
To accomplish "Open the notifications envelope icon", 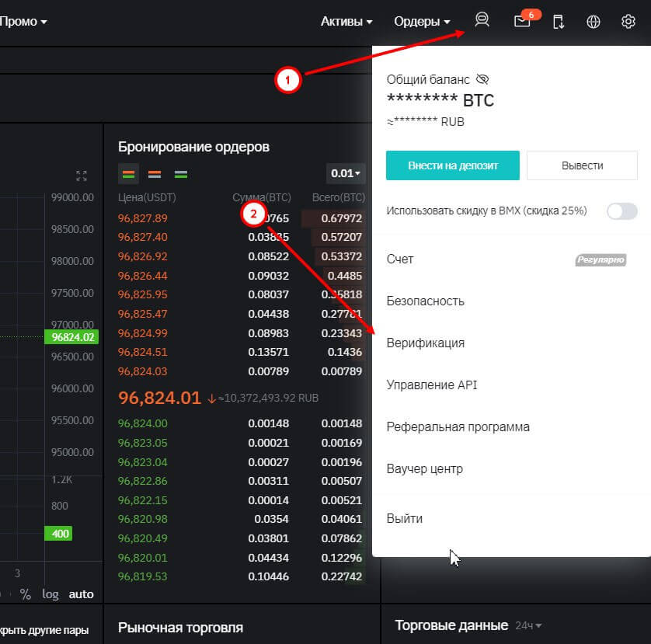I will pyautogui.click(x=523, y=22).
